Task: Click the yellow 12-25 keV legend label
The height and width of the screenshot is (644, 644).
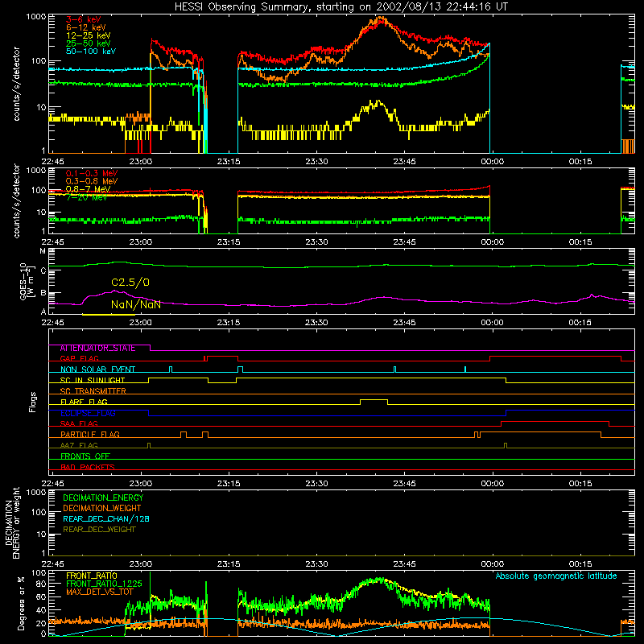Action: pyautogui.click(x=89, y=35)
